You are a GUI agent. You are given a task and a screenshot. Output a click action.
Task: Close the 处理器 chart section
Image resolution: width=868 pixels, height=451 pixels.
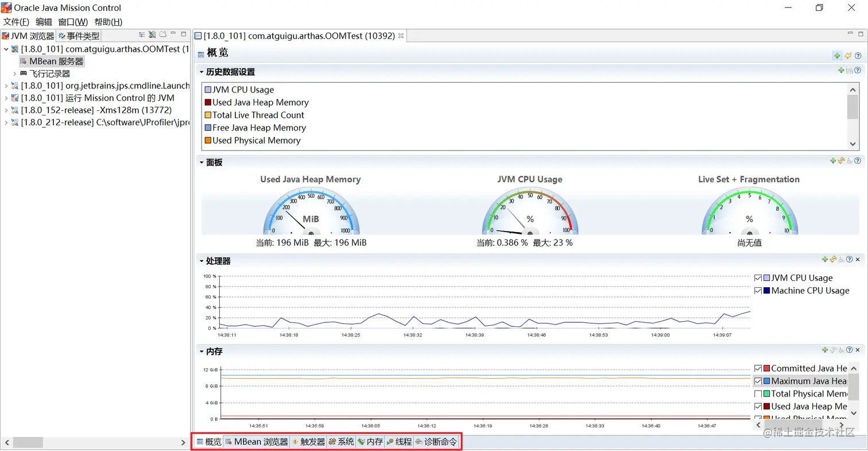pyautogui.click(x=858, y=259)
